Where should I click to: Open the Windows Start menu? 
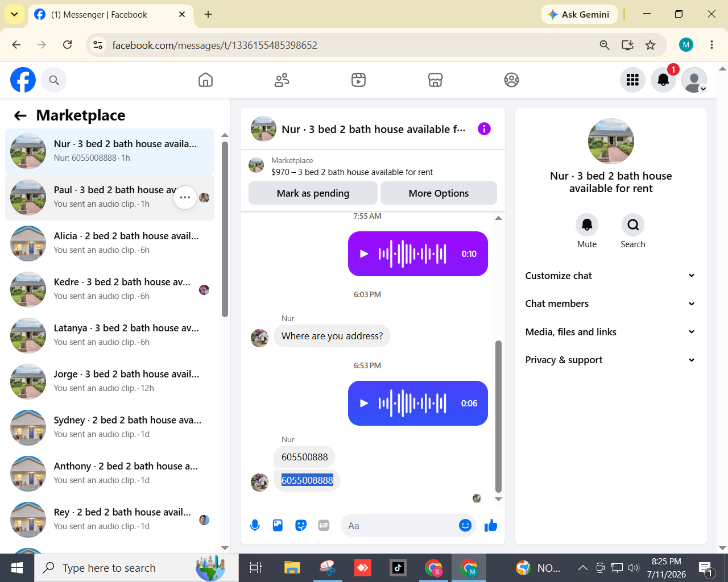point(17,568)
